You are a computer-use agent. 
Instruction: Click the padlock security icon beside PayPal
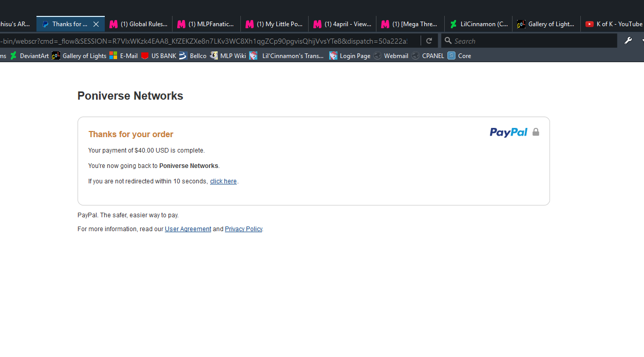(x=536, y=132)
